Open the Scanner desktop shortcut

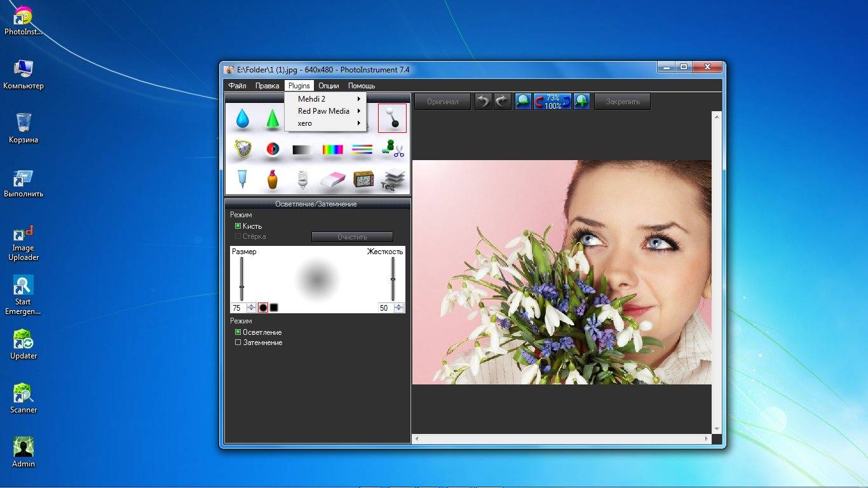pyautogui.click(x=24, y=399)
